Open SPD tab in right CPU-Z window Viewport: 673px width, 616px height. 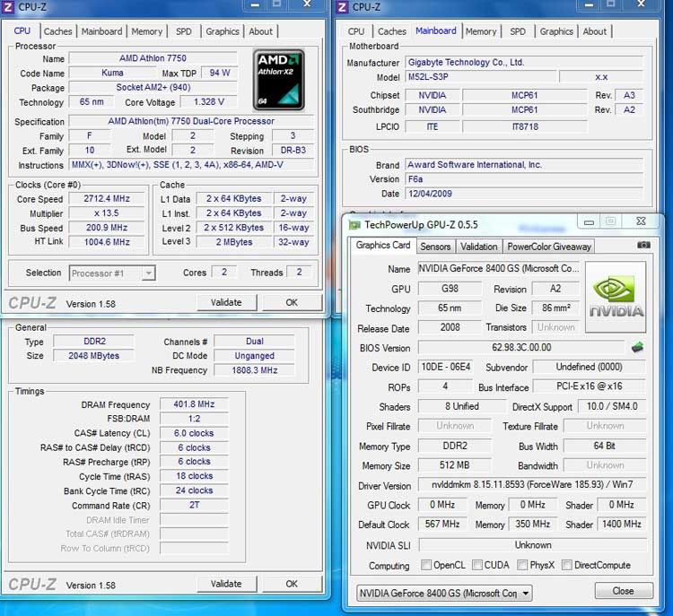(x=518, y=31)
